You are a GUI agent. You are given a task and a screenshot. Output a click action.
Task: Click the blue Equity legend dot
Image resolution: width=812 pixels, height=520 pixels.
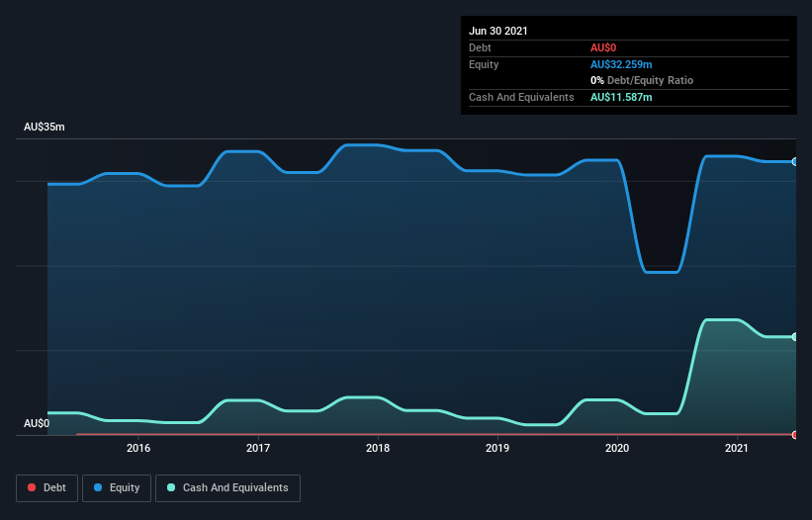coord(98,487)
